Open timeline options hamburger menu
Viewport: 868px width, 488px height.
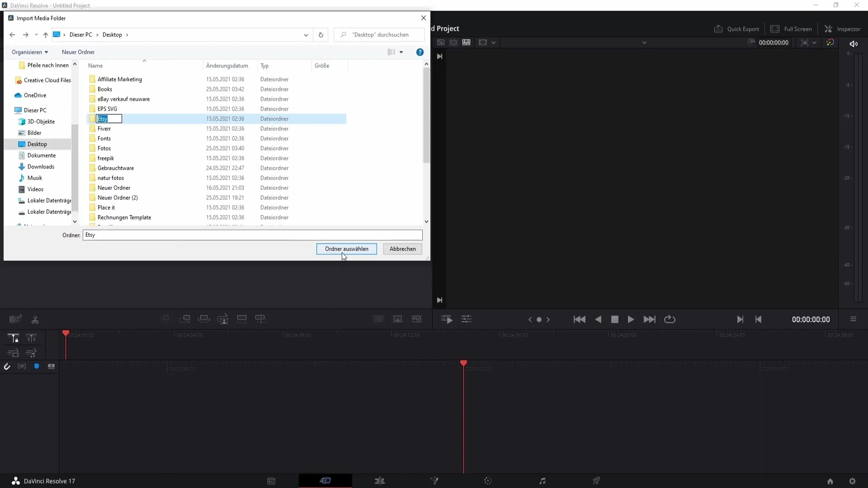[x=853, y=319]
